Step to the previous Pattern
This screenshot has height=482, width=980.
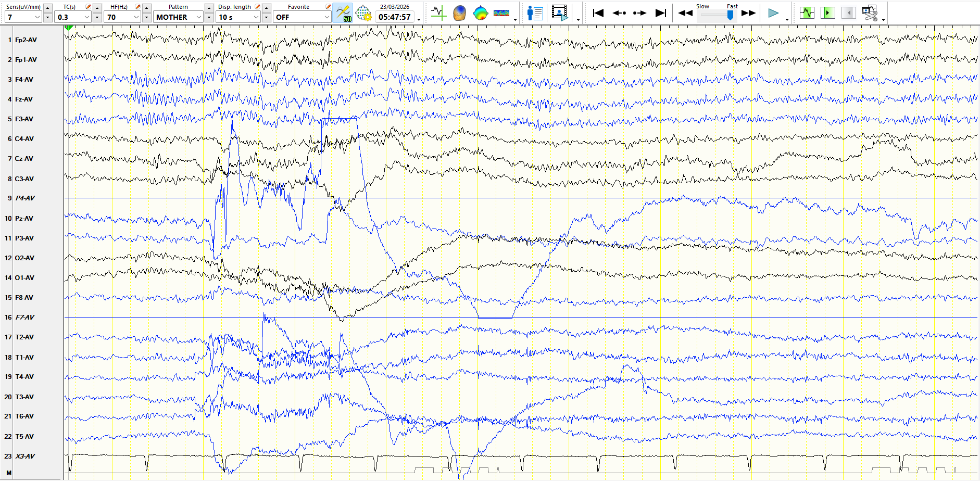209,8
